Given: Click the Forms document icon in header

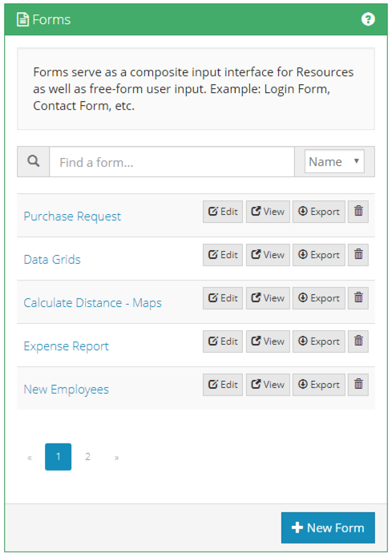Looking at the screenshot, I should (x=22, y=19).
